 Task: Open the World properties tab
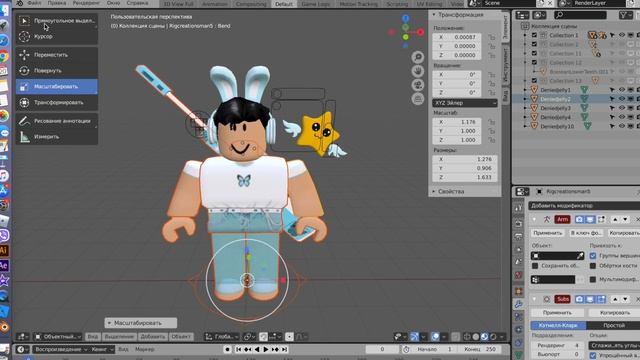point(518,276)
